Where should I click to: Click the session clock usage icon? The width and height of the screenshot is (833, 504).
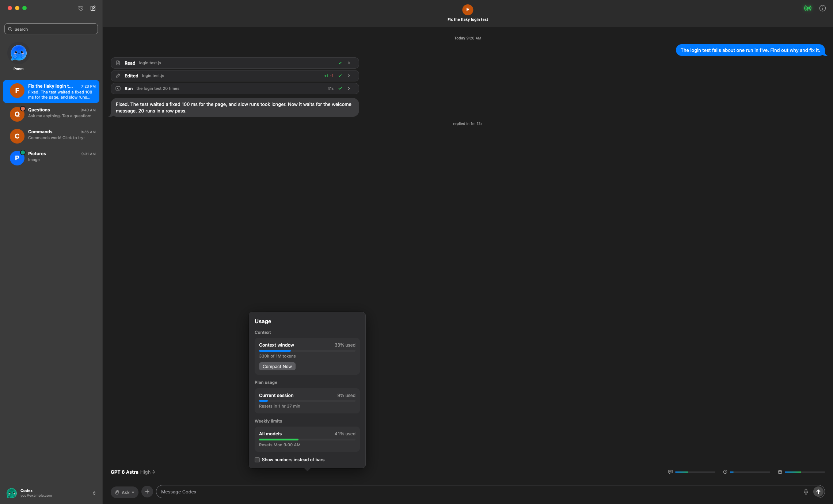[x=725, y=472]
